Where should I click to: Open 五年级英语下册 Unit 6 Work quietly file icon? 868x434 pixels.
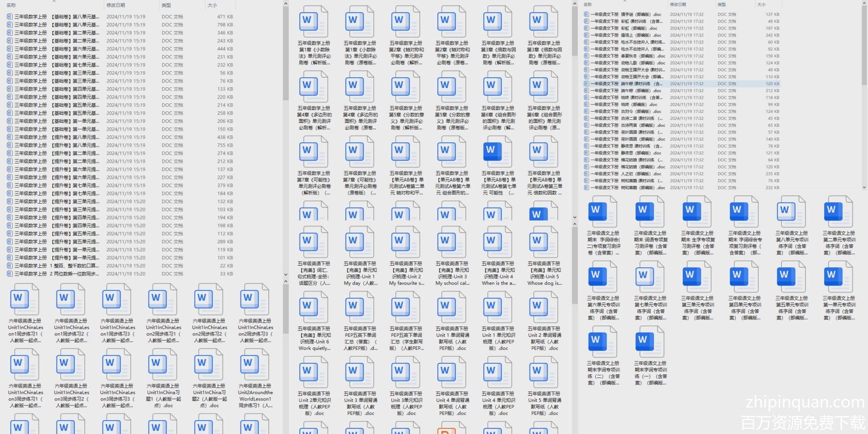tap(313, 308)
